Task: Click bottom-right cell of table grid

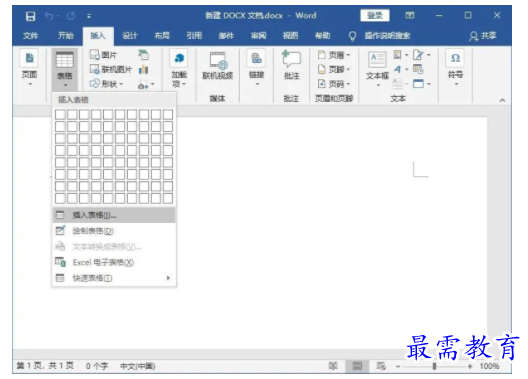Action: (168, 198)
